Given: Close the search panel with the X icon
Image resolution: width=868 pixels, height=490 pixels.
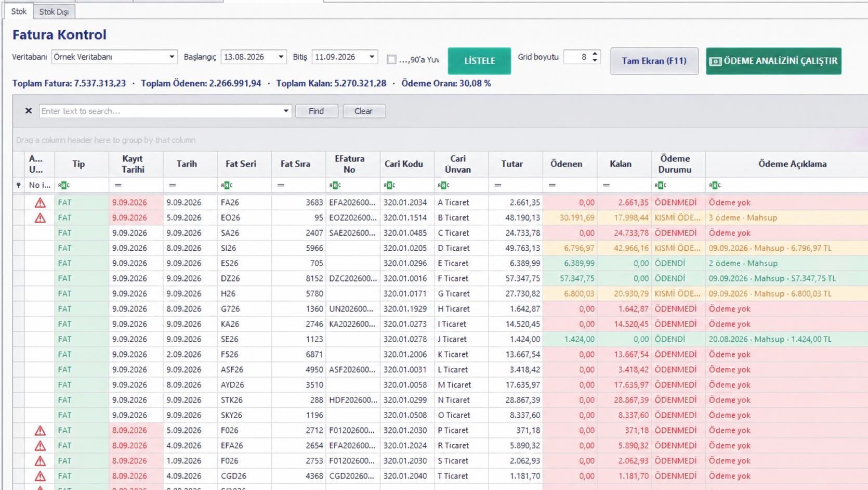Looking at the screenshot, I should (x=29, y=111).
